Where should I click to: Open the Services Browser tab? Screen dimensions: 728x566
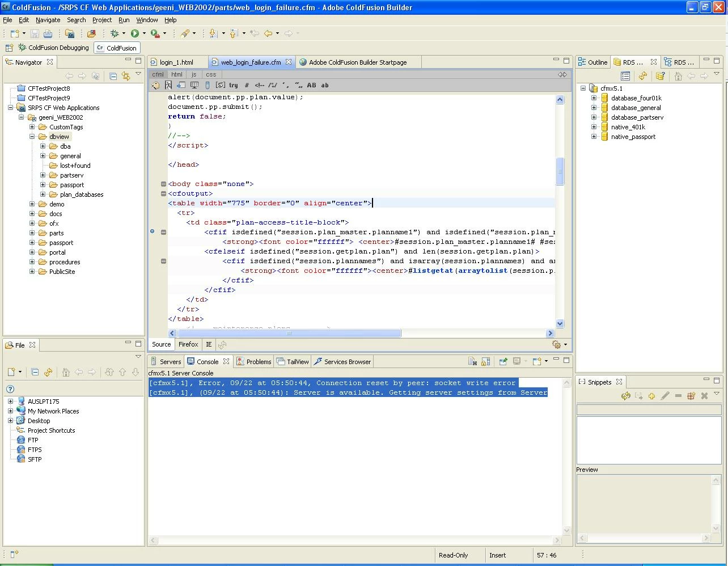tap(342, 362)
